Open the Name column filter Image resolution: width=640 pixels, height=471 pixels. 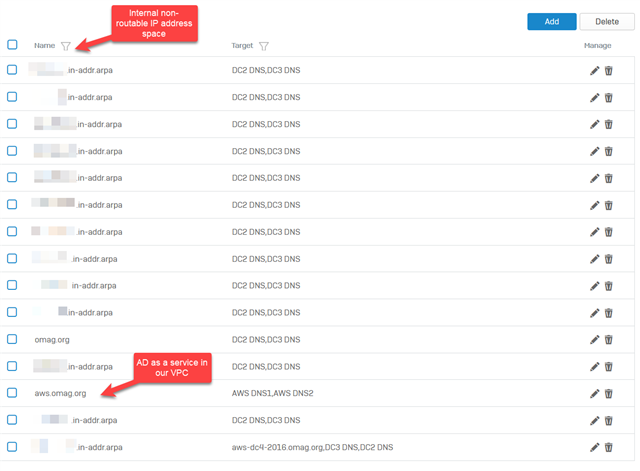click(66, 46)
